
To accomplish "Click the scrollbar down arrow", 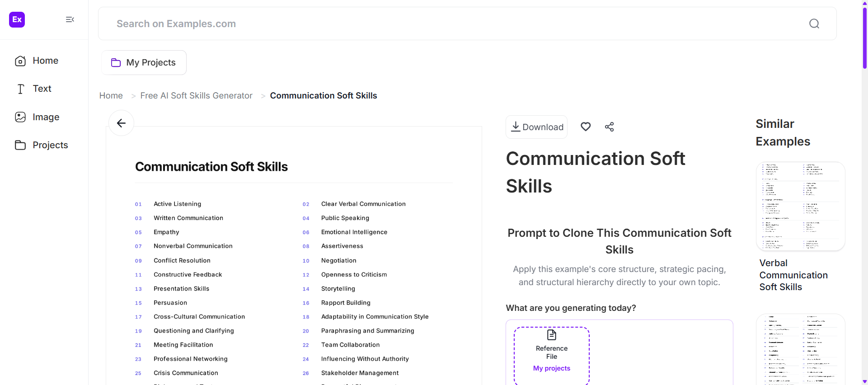I will [x=865, y=382].
